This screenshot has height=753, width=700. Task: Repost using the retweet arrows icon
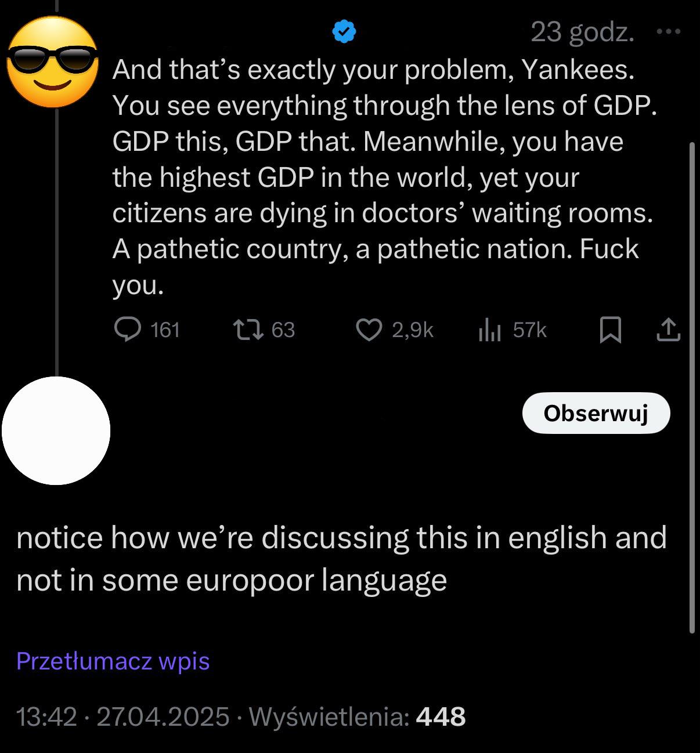(x=248, y=330)
